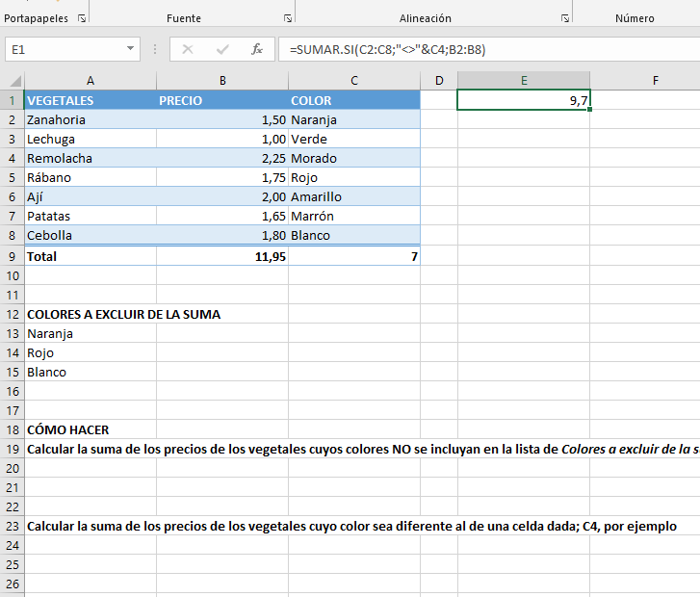Select column C header
Image resolution: width=700 pixels, height=597 pixels.
[x=354, y=81]
